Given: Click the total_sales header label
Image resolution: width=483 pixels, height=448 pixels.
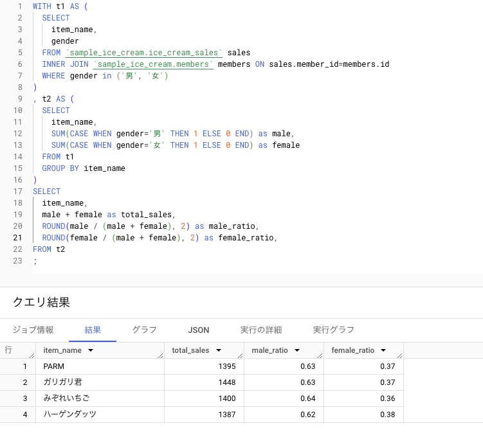Looking at the screenshot, I should click(190, 350).
